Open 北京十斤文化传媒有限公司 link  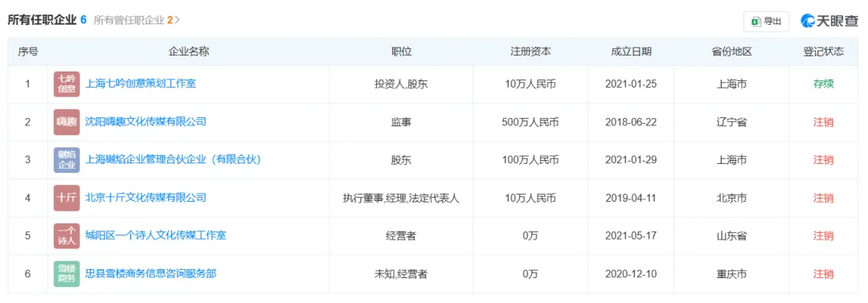pyautogui.click(x=145, y=197)
